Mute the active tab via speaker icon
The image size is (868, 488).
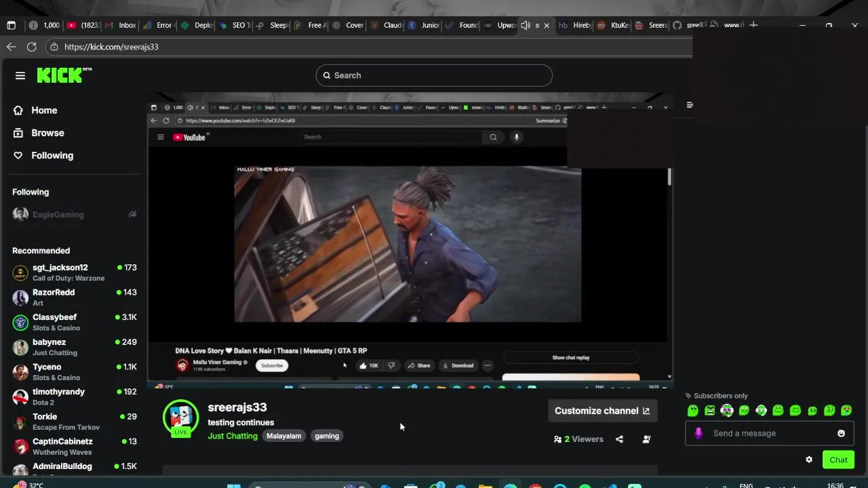[x=526, y=25]
